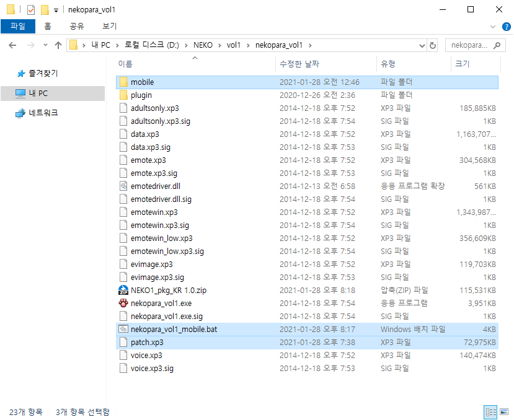514x420 pixels.
Task: Sort by 수정한 날짜 column header
Action: pyautogui.click(x=299, y=64)
